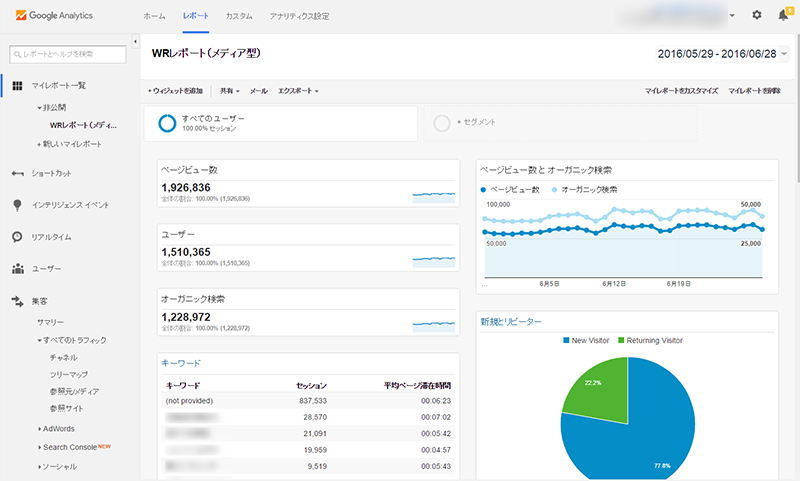Click the Audience people icon (ユーザー)
The width and height of the screenshot is (800, 481).
pyautogui.click(x=18, y=268)
